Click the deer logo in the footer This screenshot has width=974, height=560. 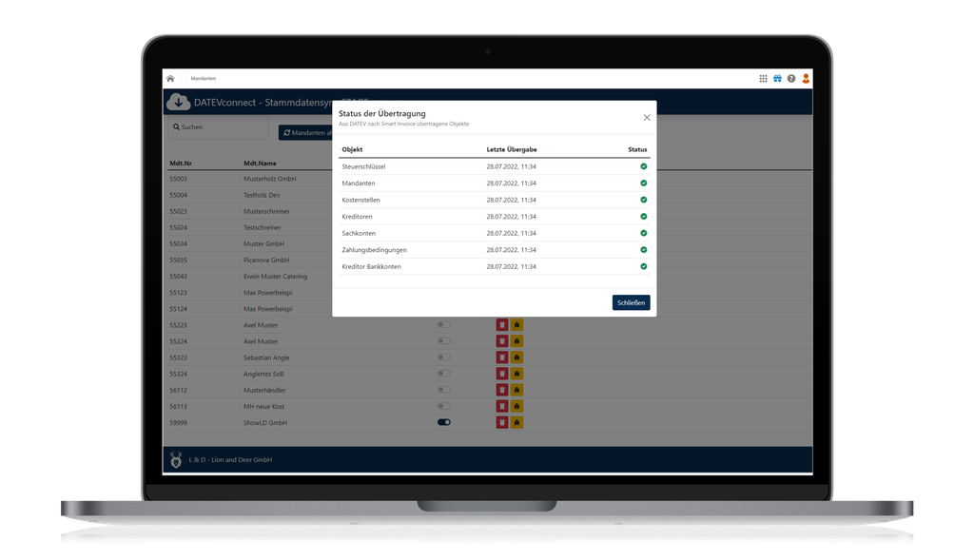pyautogui.click(x=176, y=459)
